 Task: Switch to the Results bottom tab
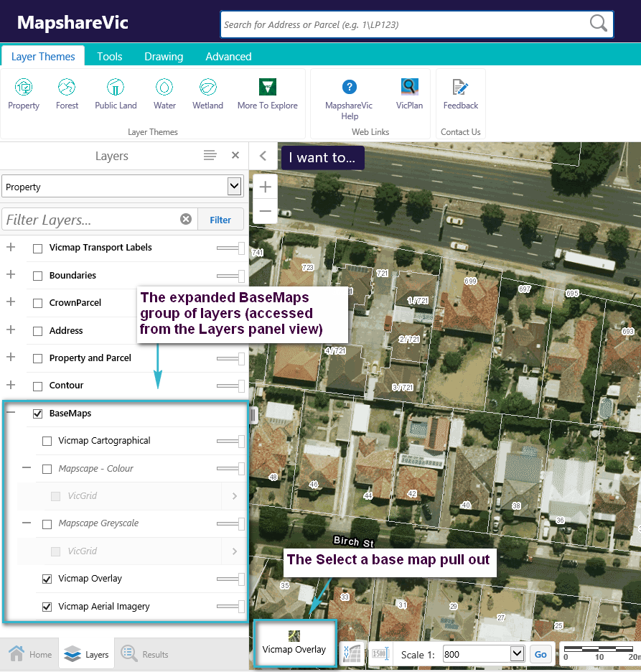tap(145, 654)
